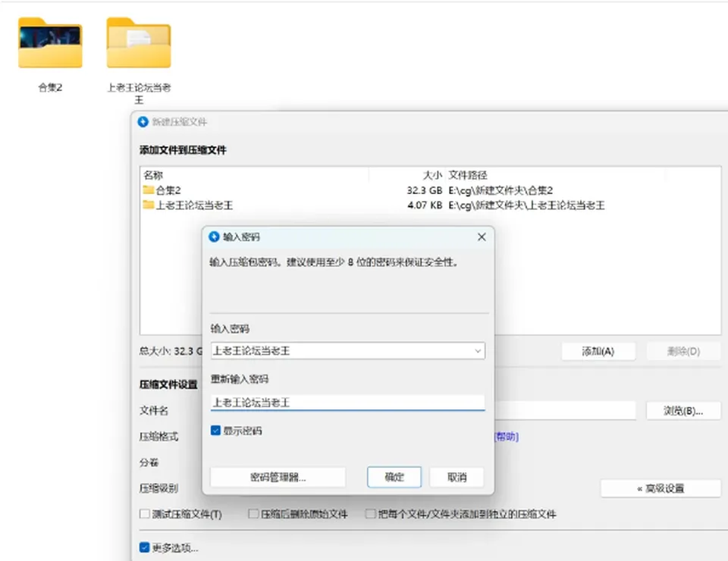728x561 pixels.
Task: Toggle the 更多选项 checkbox
Action: tap(144, 547)
